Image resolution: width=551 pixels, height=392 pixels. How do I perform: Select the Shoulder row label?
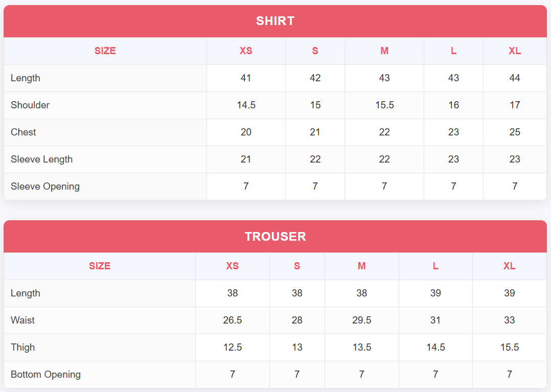30,105
